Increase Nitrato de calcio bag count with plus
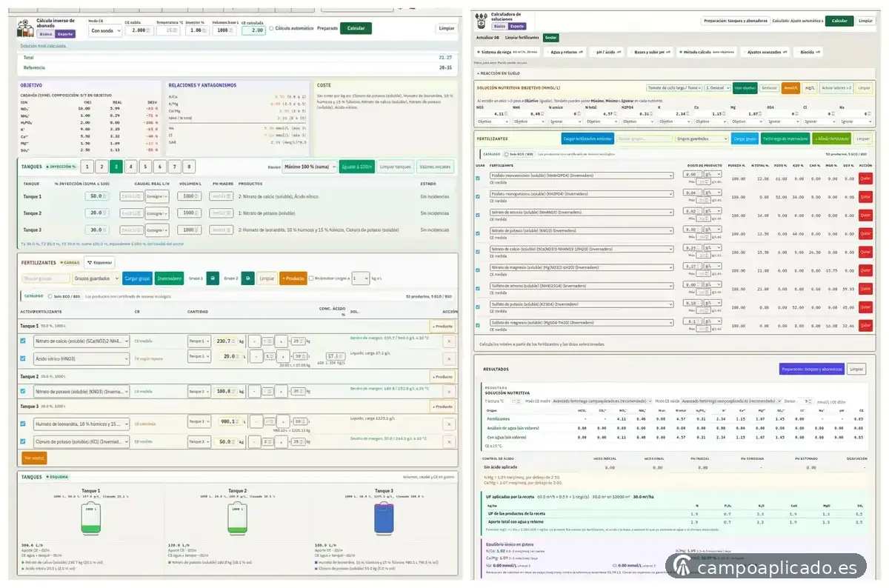Image resolution: width=889 pixels, height=588 pixels. pos(282,341)
